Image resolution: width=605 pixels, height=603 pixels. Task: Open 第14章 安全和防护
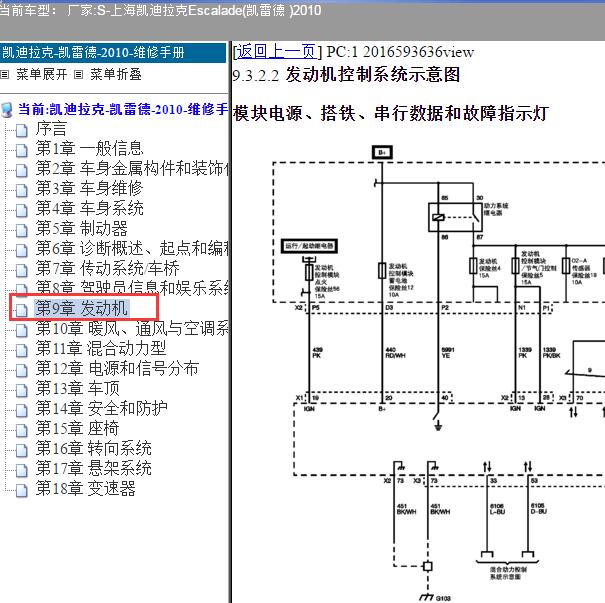point(101,409)
